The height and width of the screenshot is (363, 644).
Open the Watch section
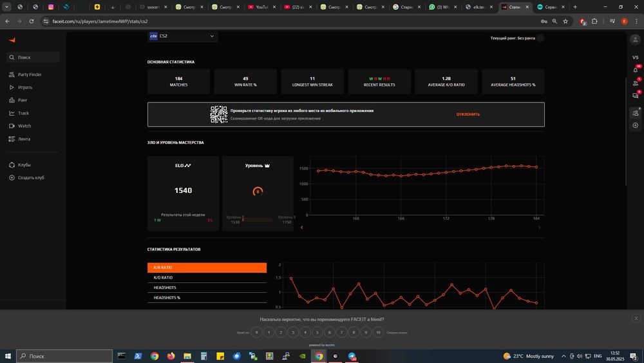(x=20, y=126)
